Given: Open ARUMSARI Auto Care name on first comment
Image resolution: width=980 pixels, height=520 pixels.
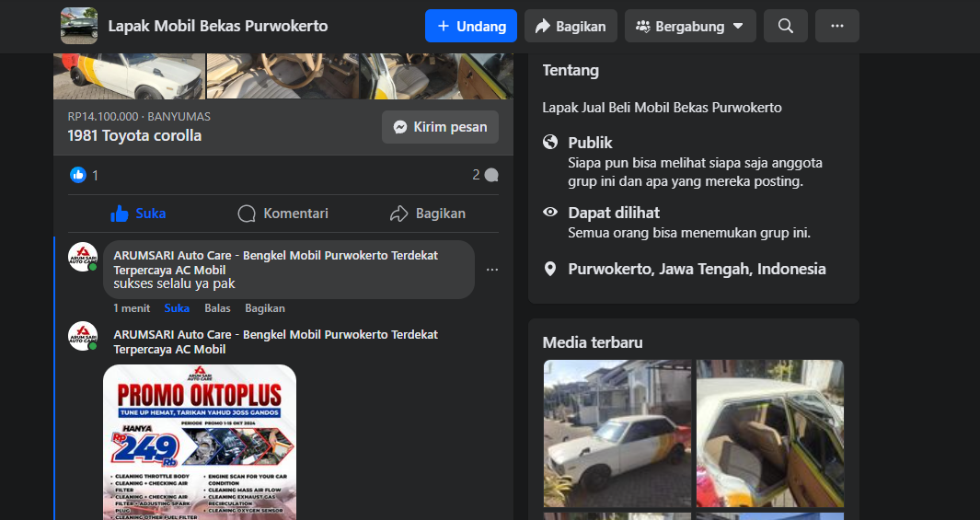Looking at the screenshot, I should pyautogui.click(x=276, y=262).
